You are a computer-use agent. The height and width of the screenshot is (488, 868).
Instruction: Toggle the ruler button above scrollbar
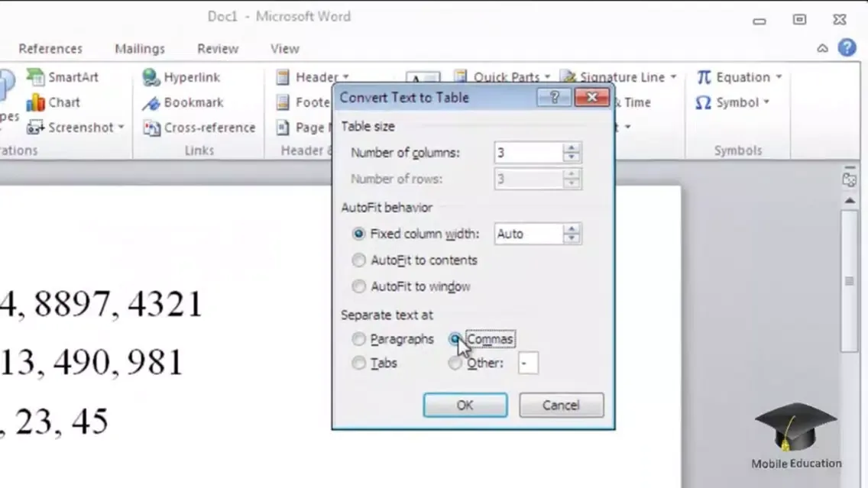[x=849, y=179]
